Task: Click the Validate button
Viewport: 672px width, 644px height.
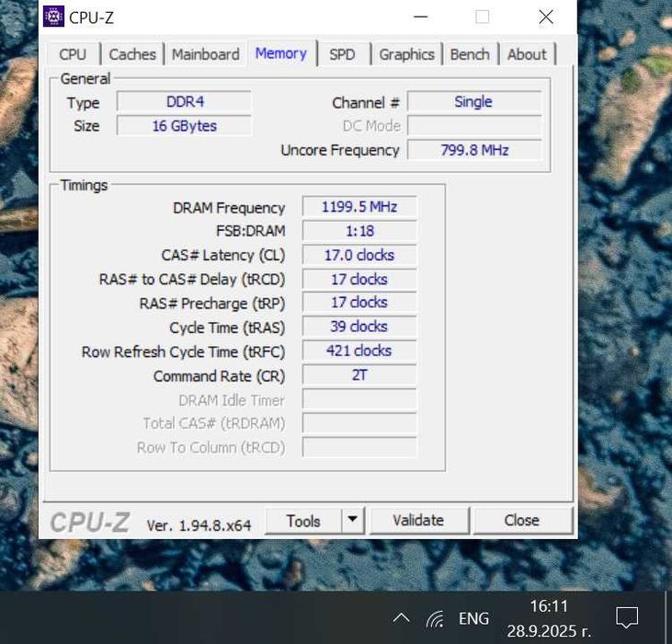Action: [x=418, y=521]
